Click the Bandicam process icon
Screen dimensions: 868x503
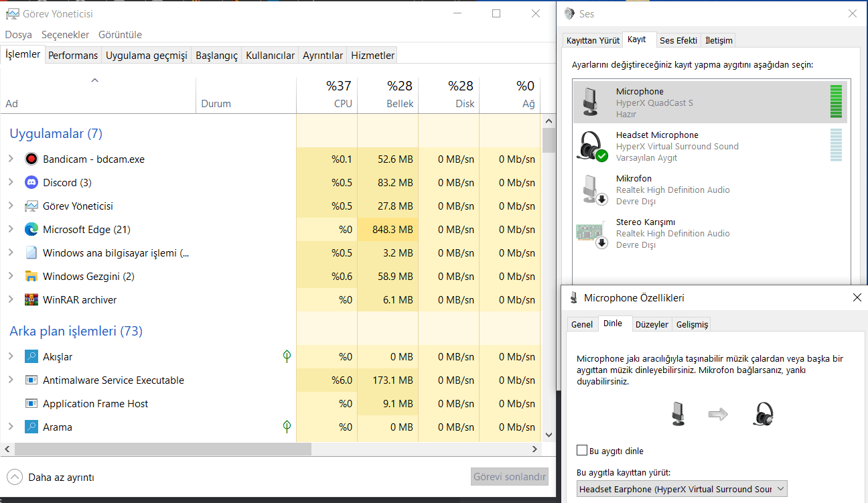31,159
